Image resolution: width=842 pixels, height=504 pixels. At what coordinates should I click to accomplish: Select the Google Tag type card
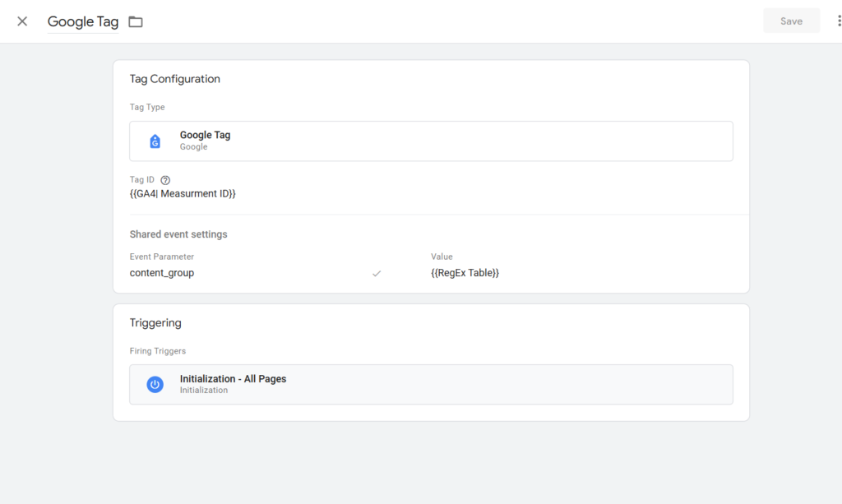(x=431, y=141)
